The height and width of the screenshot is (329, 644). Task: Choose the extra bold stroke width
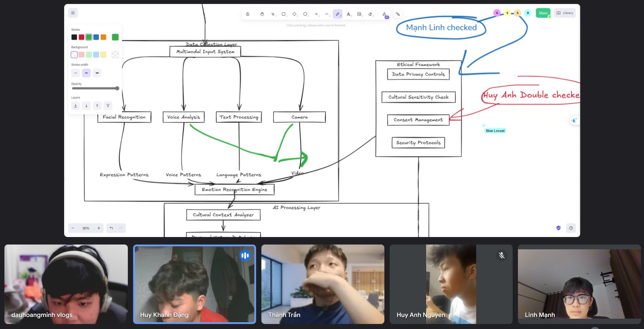point(97,73)
